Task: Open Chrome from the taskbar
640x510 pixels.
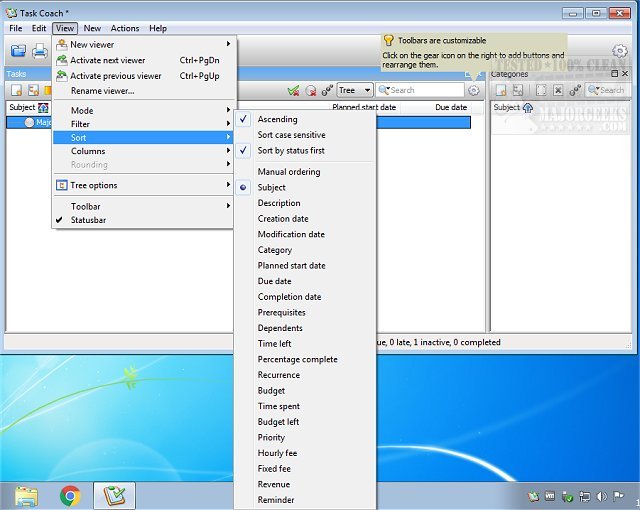Action: [x=70, y=496]
